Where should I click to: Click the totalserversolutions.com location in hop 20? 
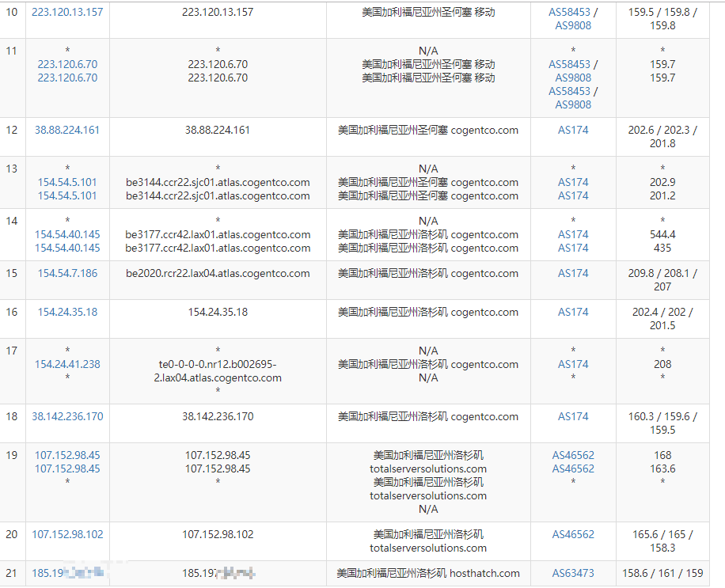click(x=428, y=541)
